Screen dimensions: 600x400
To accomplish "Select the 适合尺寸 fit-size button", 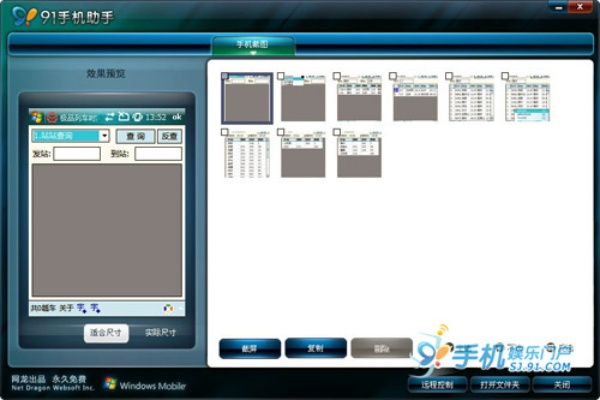I will click(105, 333).
